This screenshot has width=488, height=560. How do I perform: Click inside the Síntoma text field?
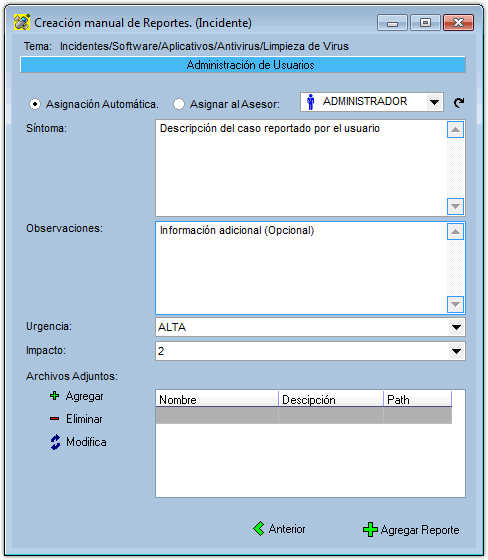(x=301, y=168)
